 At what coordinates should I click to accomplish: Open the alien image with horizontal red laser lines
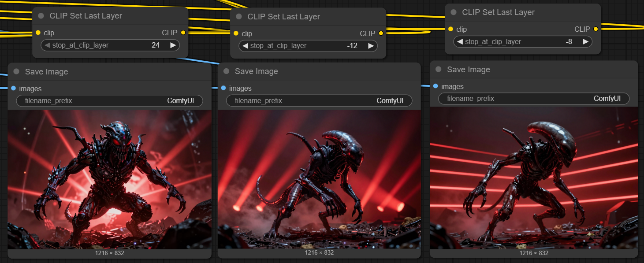[534, 178]
